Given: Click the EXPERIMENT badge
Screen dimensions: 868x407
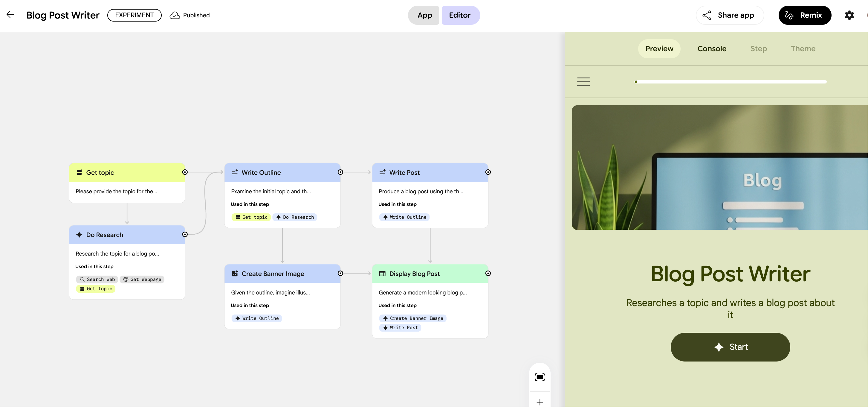Looking at the screenshot, I should 134,15.
